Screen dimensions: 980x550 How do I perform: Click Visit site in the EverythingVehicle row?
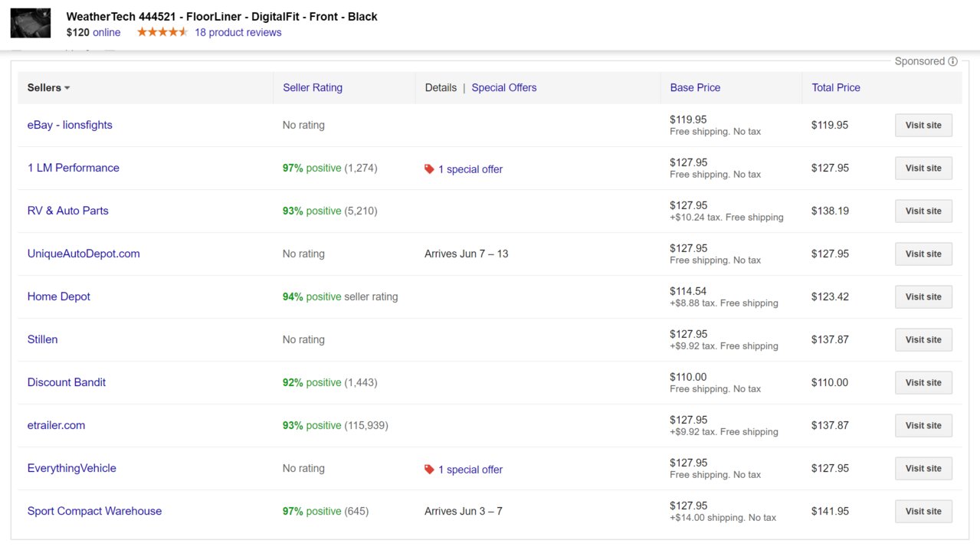923,469
